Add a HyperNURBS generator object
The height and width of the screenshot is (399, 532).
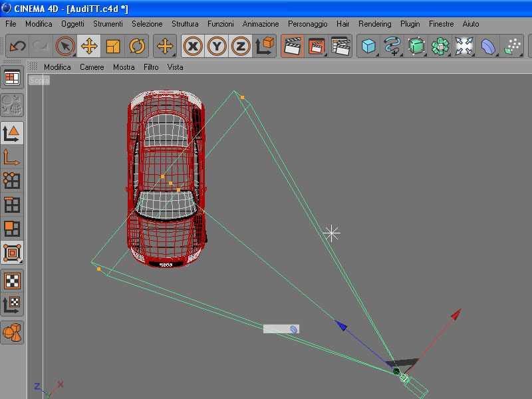pos(416,46)
